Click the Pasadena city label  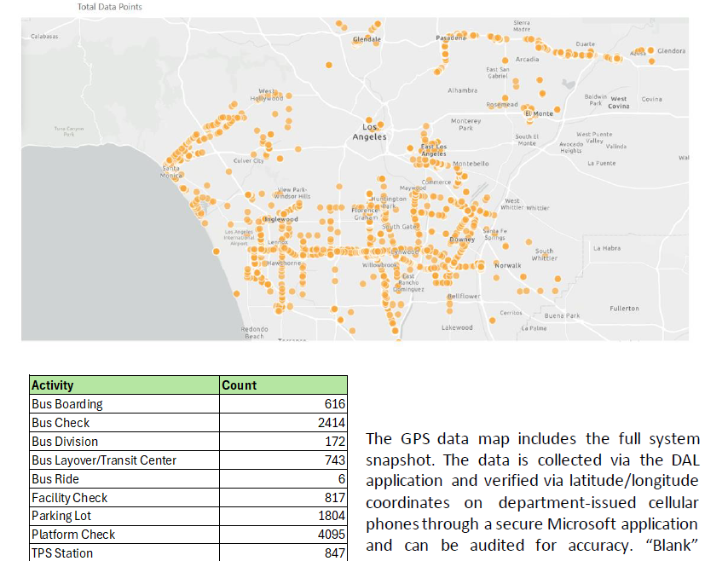tap(449, 39)
